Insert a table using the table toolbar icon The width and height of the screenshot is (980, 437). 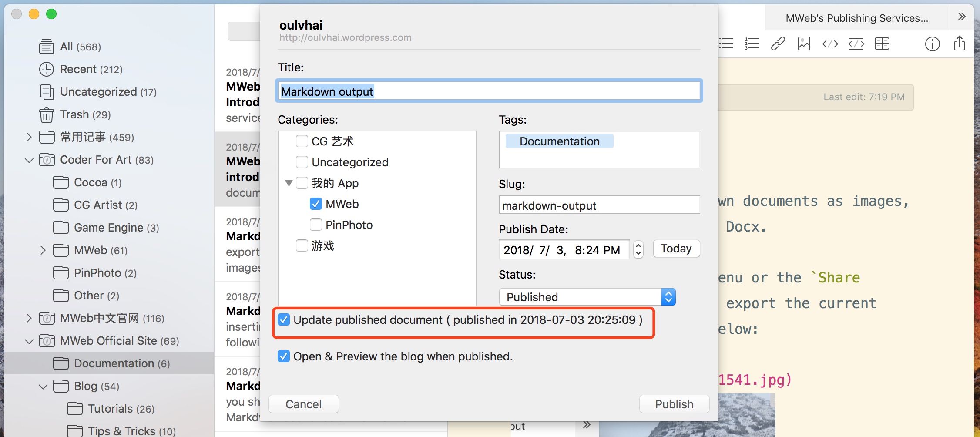(882, 44)
